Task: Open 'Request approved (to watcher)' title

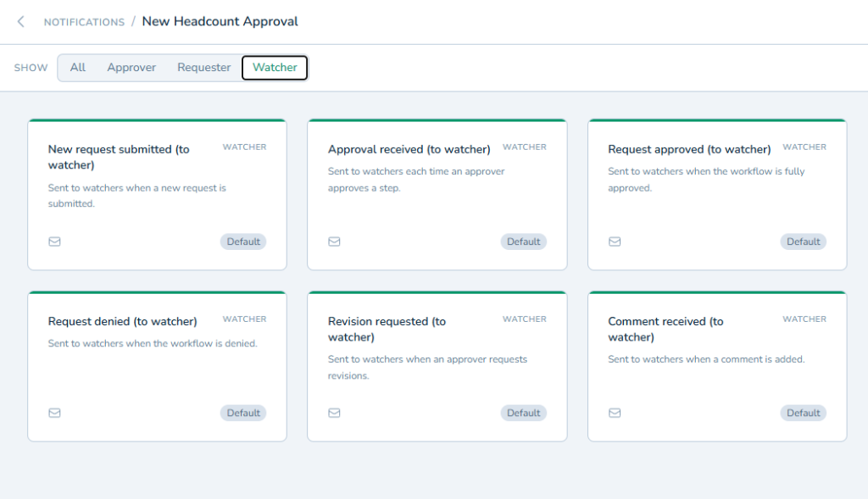Action: click(x=689, y=149)
